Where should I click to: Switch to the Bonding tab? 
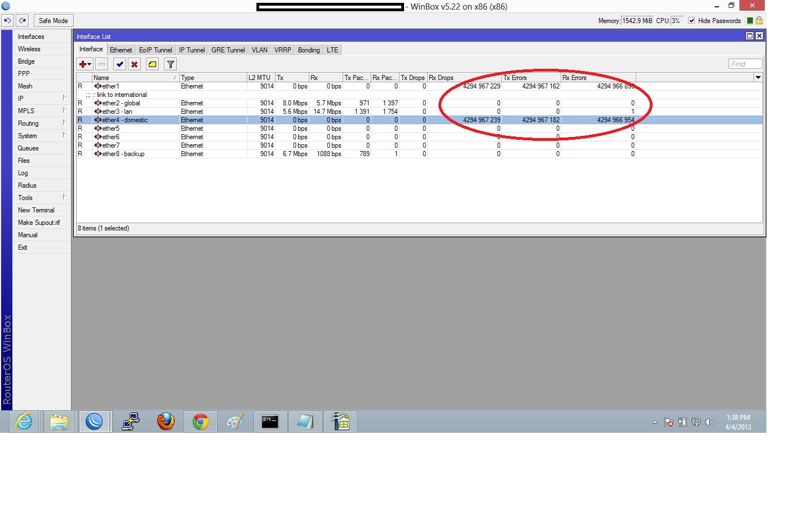click(309, 50)
